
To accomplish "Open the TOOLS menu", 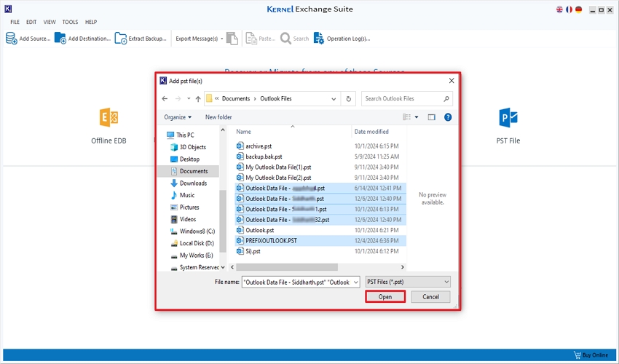I will click(x=70, y=22).
